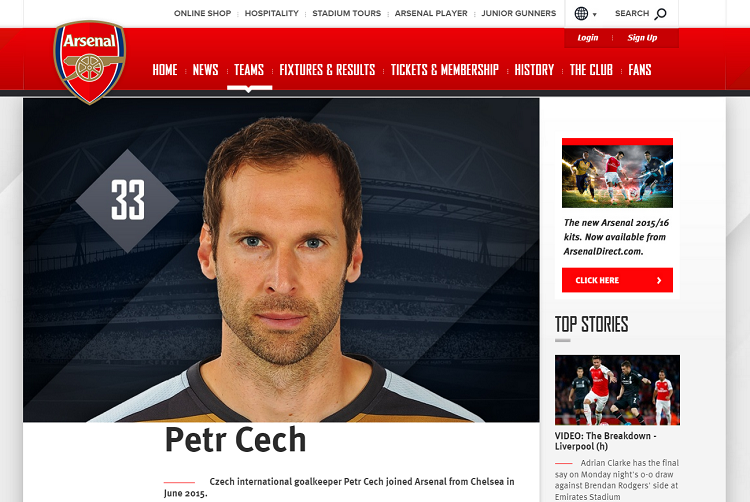Expand the language dropdown arrow
Screen dimensions: 750x502
point(595,15)
